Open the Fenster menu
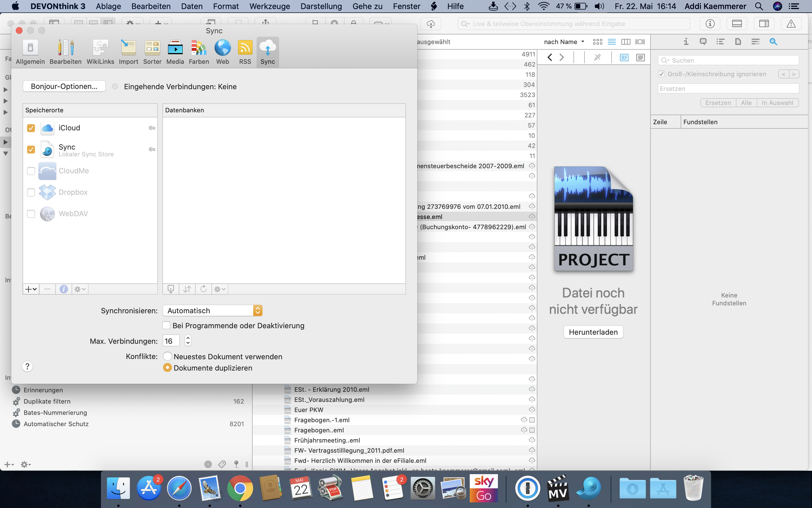Screen dimensions: 812x508 [x=406, y=6]
